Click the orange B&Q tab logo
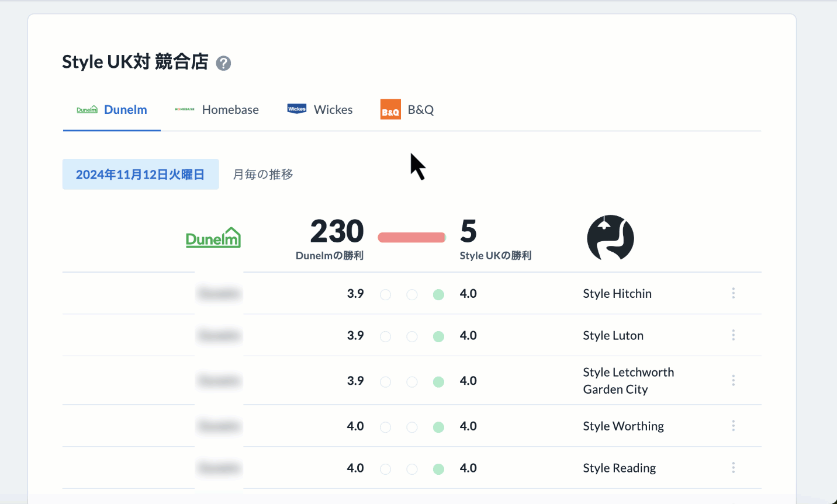The height and width of the screenshot is (504, 837). [x=390, y=110]
